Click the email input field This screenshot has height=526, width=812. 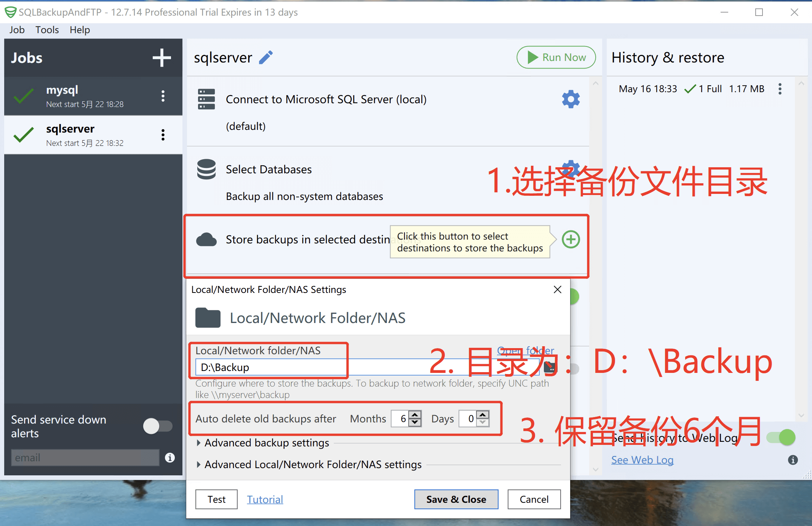(85, 457)
